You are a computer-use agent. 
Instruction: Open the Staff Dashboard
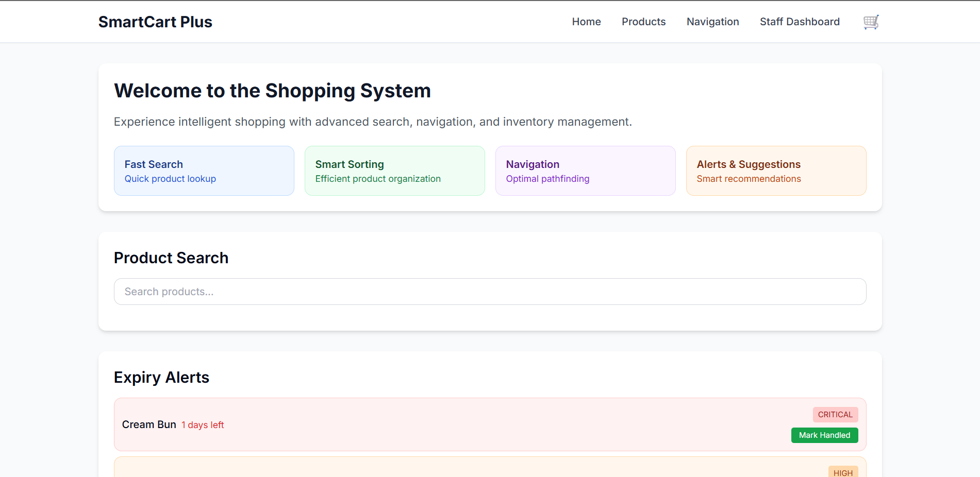tap(800, 22)
